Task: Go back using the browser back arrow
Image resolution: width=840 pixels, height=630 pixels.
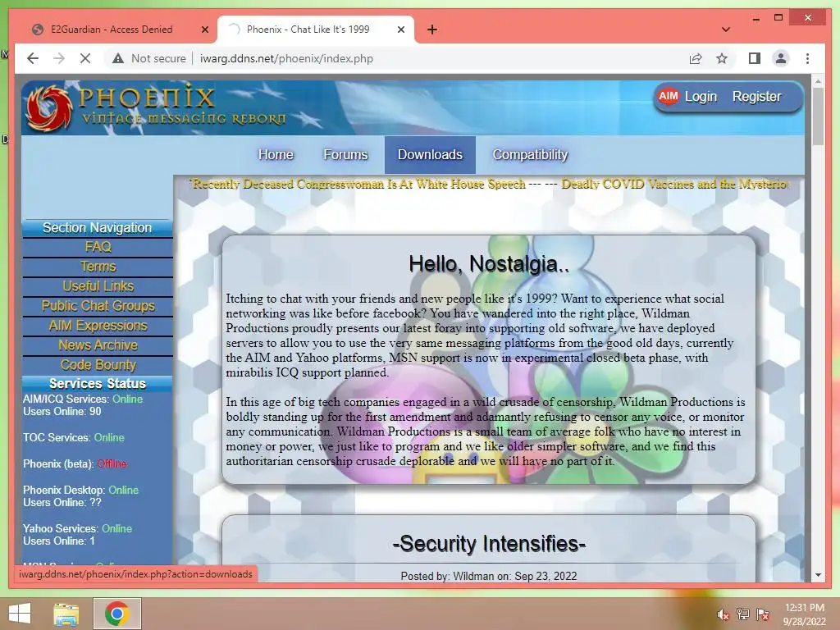Action: pyautogui.click(x=33, y=58)
